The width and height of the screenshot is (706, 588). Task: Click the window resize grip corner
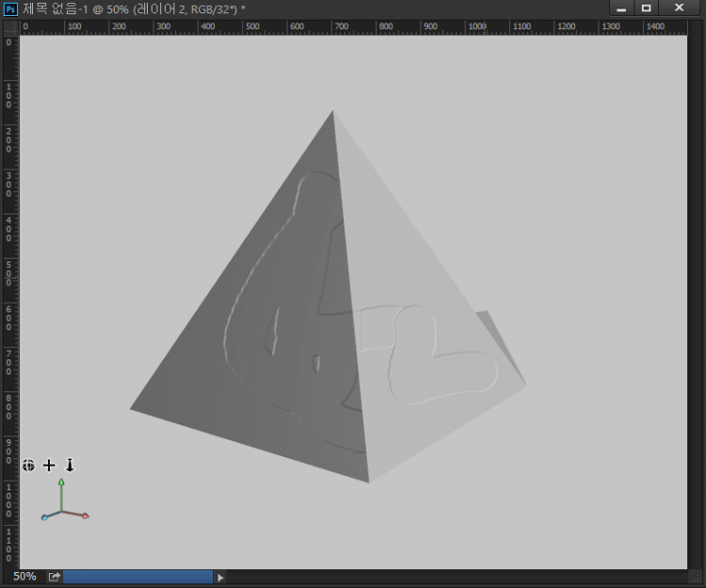(x=696, y=577)
